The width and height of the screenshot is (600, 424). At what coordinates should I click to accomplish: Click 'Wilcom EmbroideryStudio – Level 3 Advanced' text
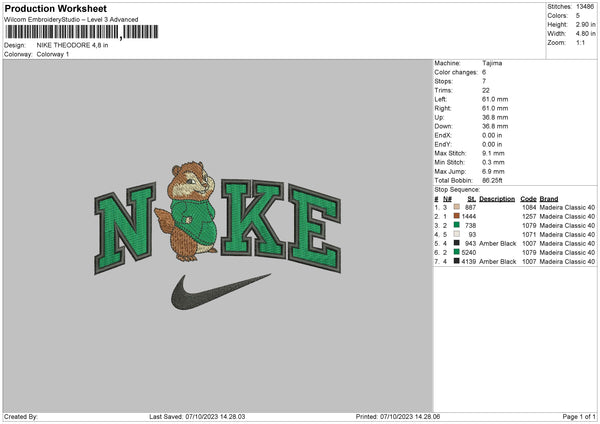pos(71,20)
